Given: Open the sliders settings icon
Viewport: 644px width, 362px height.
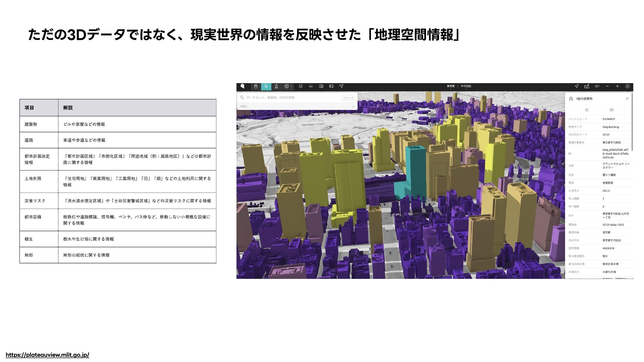Looking at the screenshot, I should [301, 86].
